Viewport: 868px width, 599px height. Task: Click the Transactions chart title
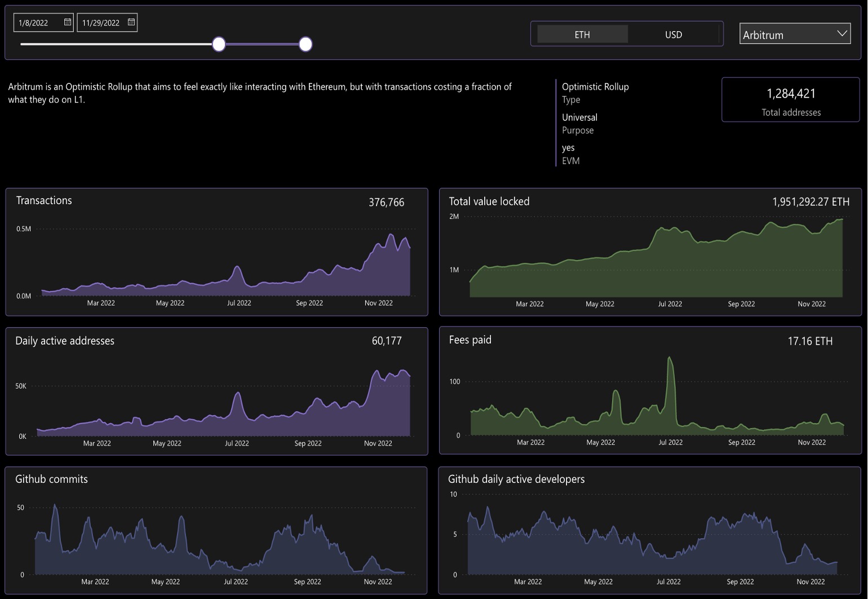[x=44, y=201]
